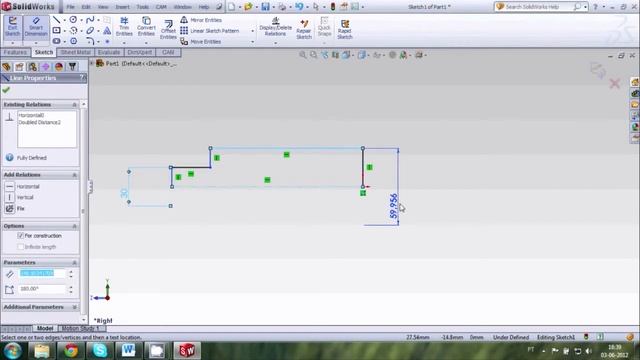The height and width of the screenshot is (360, 640).
Task: Open the Linear Sketch Pattern dropdown arrow
Action: 252,31
